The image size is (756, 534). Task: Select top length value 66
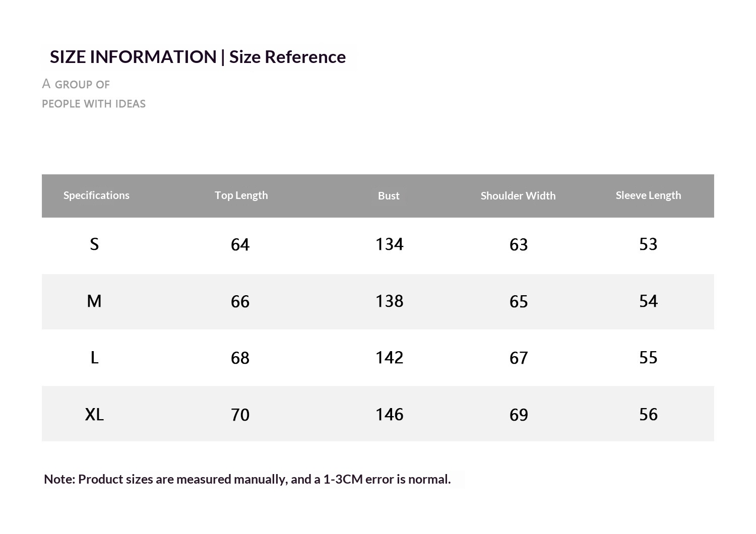pos(240,302)
